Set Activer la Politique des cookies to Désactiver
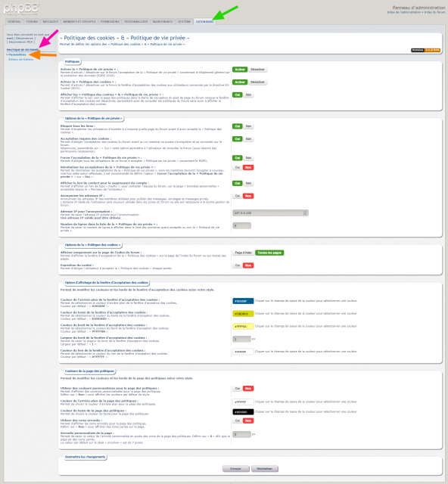Image resolution: width=448 pixels, height=484 pixels. point(258,82)
